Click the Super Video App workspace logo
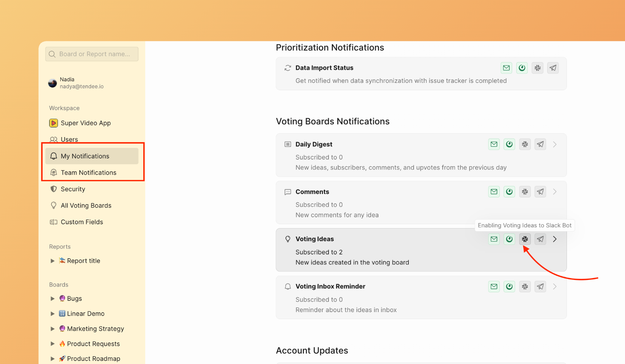The width and height of the screenshot is (625, 364). [53, 123]
